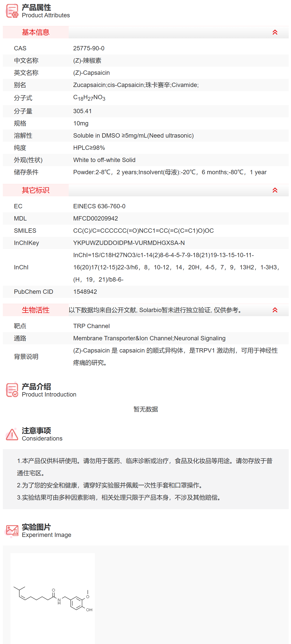Select the 基本信息 section header tab
This screenshot has height=644, width=291.
[x=36, y=32]
